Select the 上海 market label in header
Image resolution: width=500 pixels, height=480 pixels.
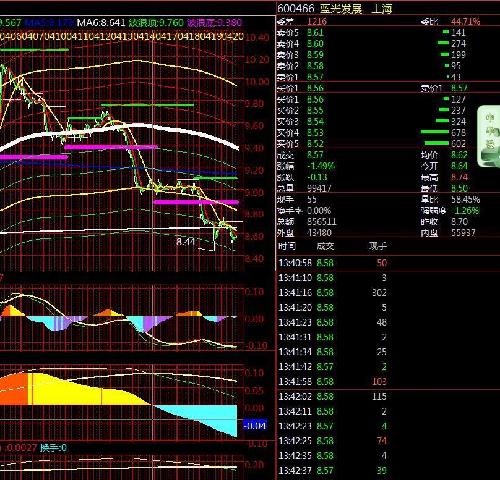coord(382,8)
